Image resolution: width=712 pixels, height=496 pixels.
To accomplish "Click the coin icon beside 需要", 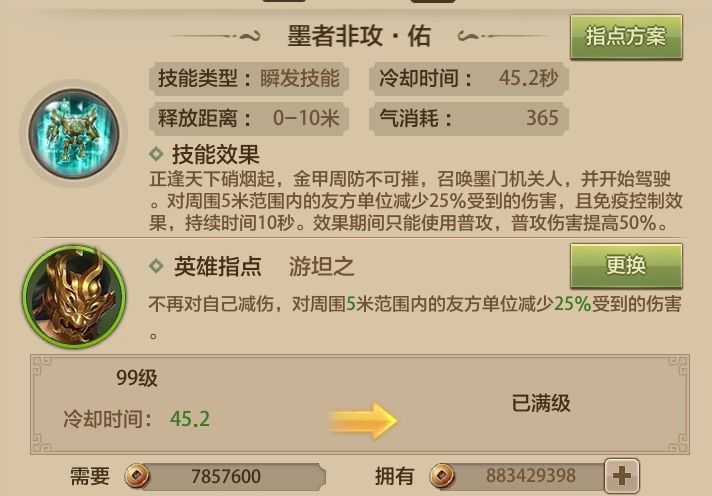I will pyautogui.click(x=137, y=476).
